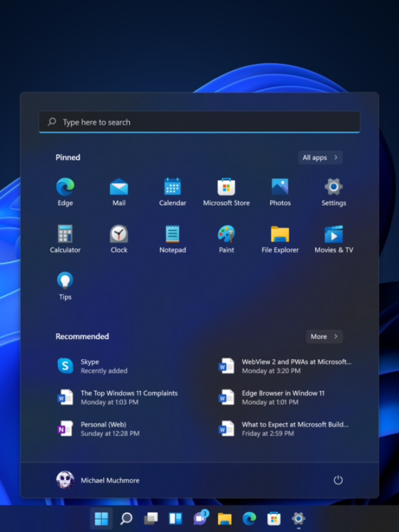Open Personal (Web) OneNote notebook
Viewport: 399px width, 532px height.
pyautogui.click(x=98, y=429)
